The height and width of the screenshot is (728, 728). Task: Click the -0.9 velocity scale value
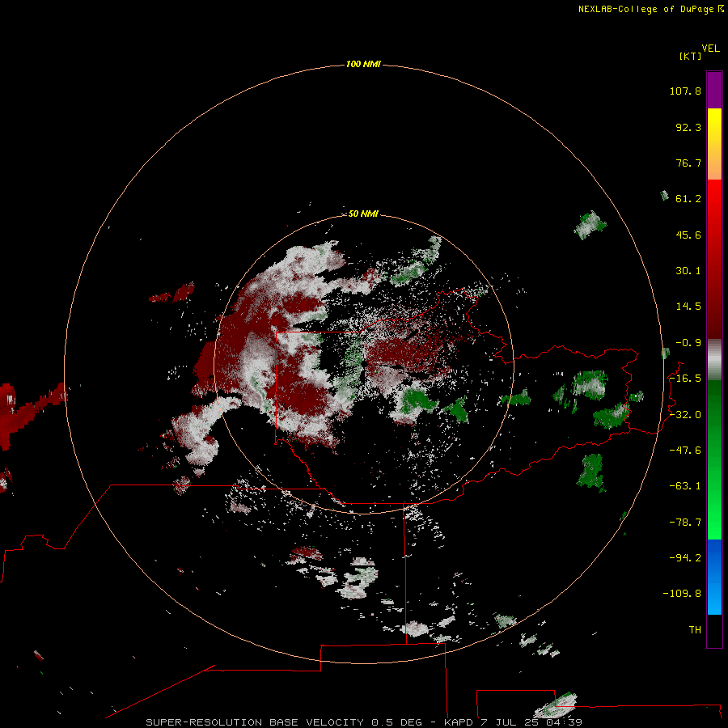(688, 343)
